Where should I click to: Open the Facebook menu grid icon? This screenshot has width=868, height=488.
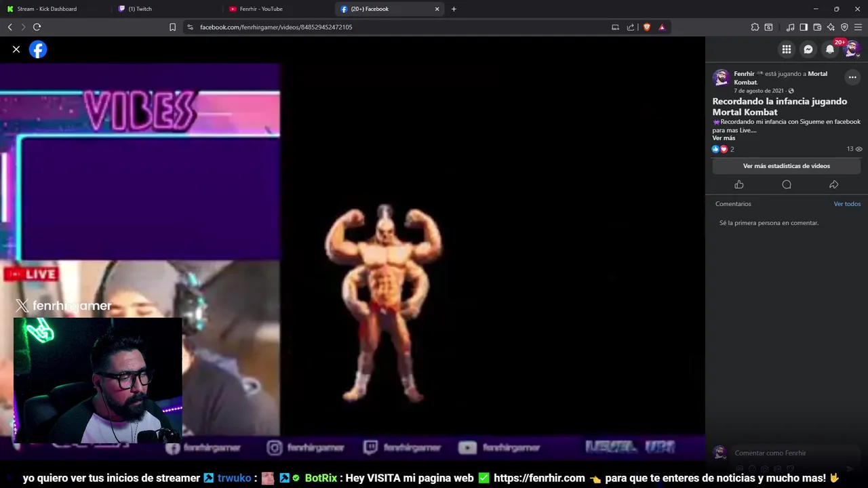[787, 49]
